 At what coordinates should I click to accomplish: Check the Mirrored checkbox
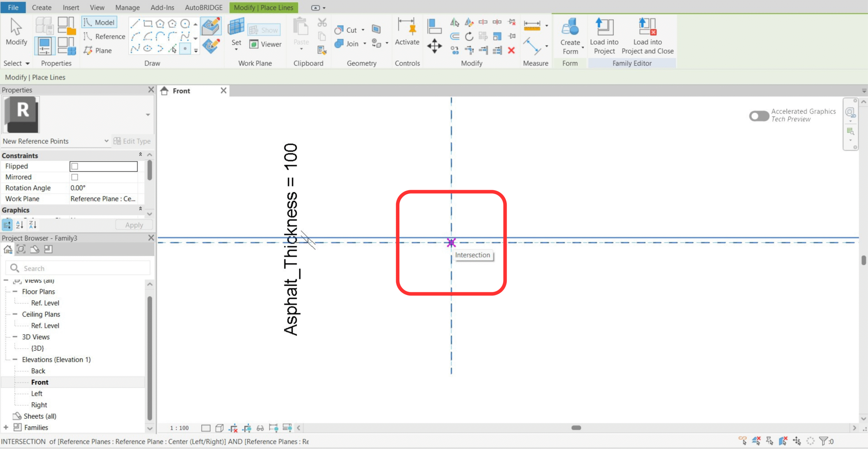click(x=75, y=177)
